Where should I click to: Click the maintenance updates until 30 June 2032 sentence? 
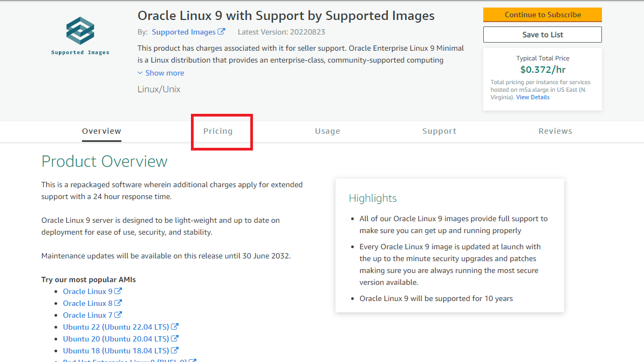(x=166, y=256)
